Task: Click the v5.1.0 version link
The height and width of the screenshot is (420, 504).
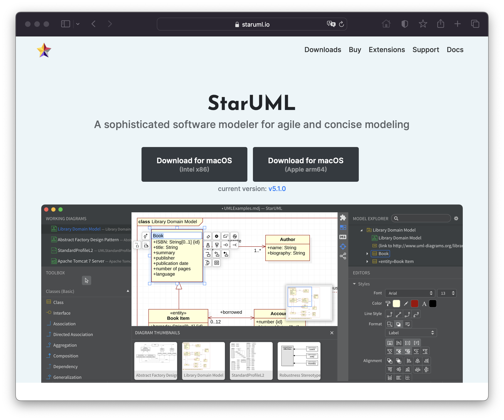Action: pyautogui.click(x=277, y=189)
